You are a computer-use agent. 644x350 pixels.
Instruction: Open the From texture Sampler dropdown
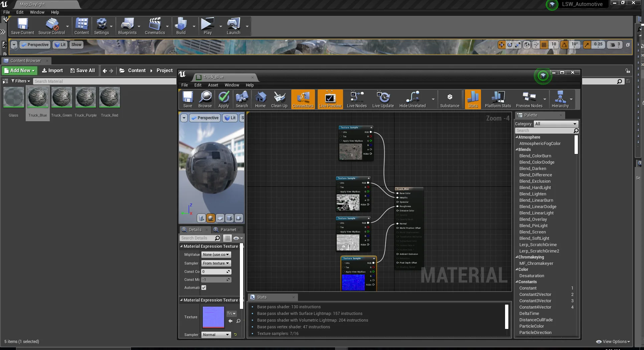[216, 263]
